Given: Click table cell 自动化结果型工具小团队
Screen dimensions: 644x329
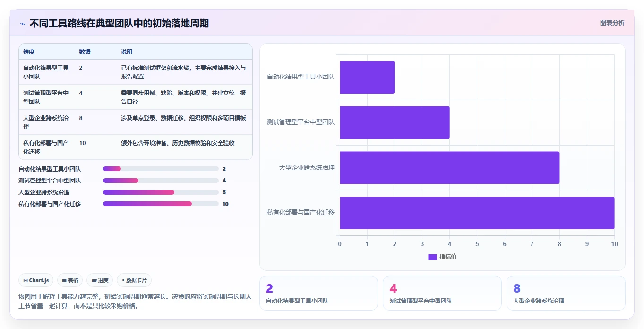Looking at the screenshot, I should 46,72.
